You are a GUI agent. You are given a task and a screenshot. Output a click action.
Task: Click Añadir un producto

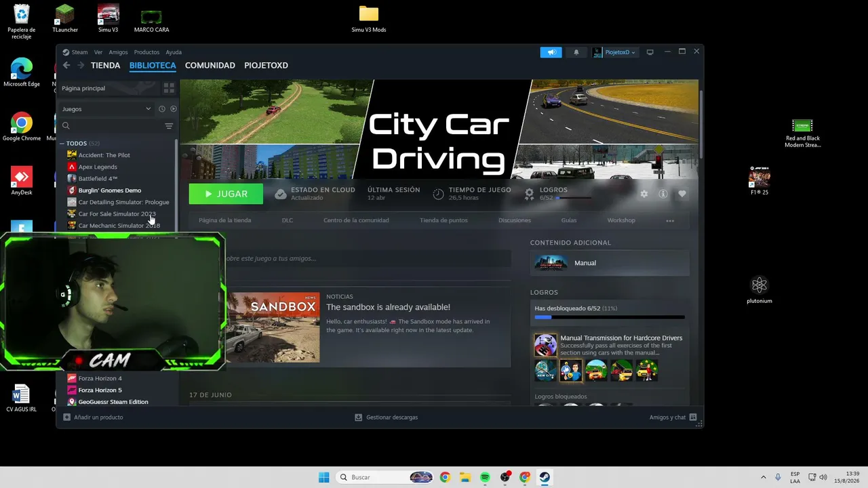click(x=93, y=418)
